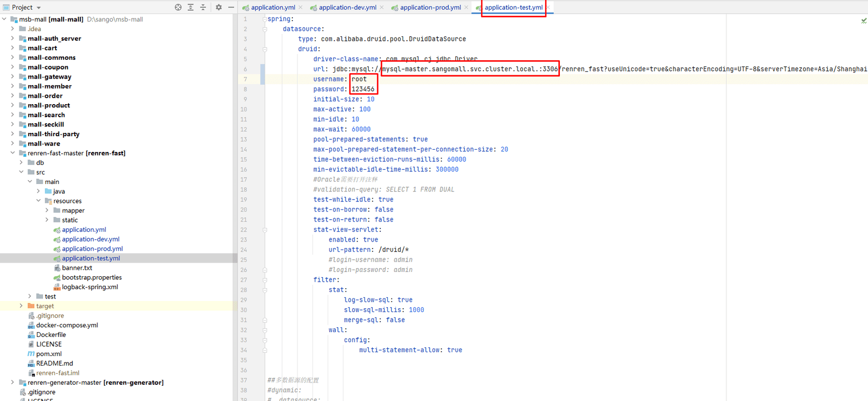Image resolution: width=868 pixels, height=401 pixels.
Task: Fold the filter block at line 27
Action: coord(265,280)
